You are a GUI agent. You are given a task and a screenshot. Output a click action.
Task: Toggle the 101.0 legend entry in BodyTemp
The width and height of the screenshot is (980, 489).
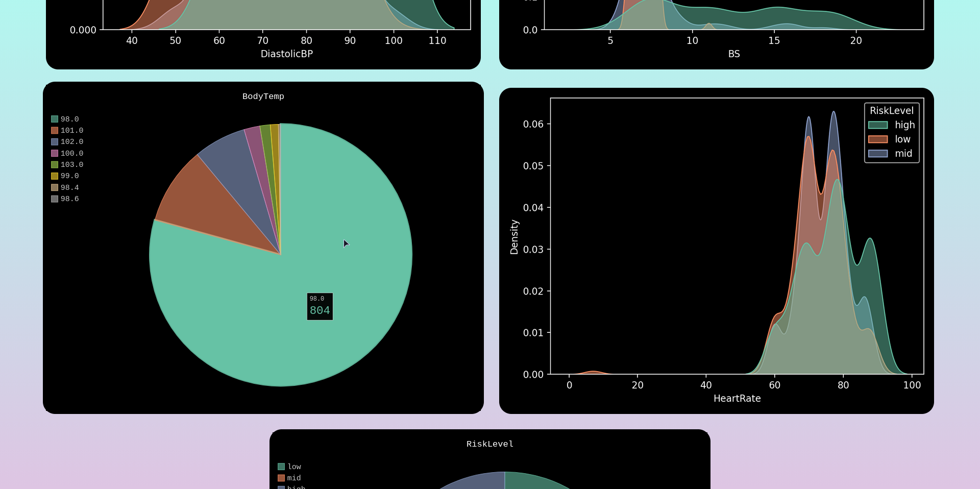click(54, 130)
